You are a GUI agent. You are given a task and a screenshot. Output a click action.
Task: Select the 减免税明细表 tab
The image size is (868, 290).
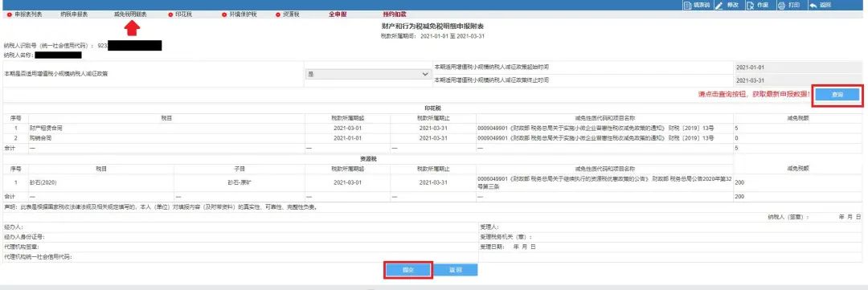[x=130, y=14]
